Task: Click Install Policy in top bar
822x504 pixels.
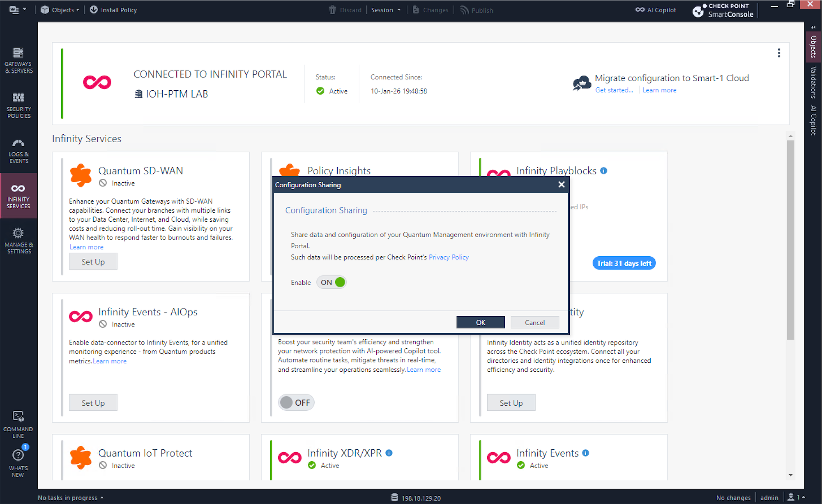Action: point(113,10)
